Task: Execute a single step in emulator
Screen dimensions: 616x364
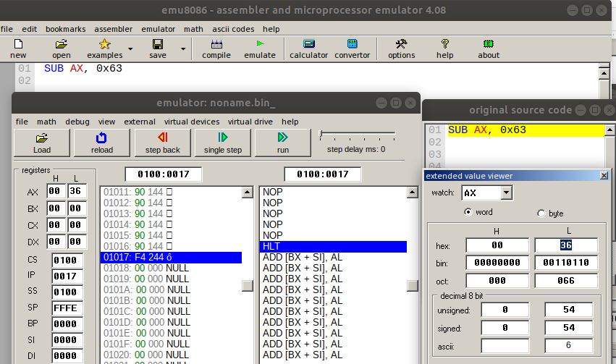Action: pyautogui.click(x=223, y=143)
